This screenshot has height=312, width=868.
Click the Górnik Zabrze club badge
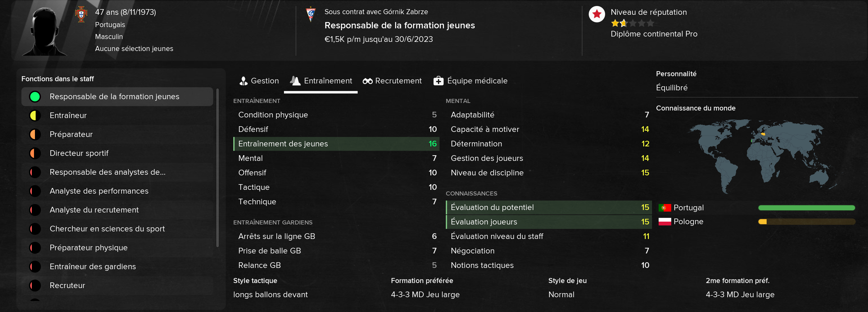point(310,14)
